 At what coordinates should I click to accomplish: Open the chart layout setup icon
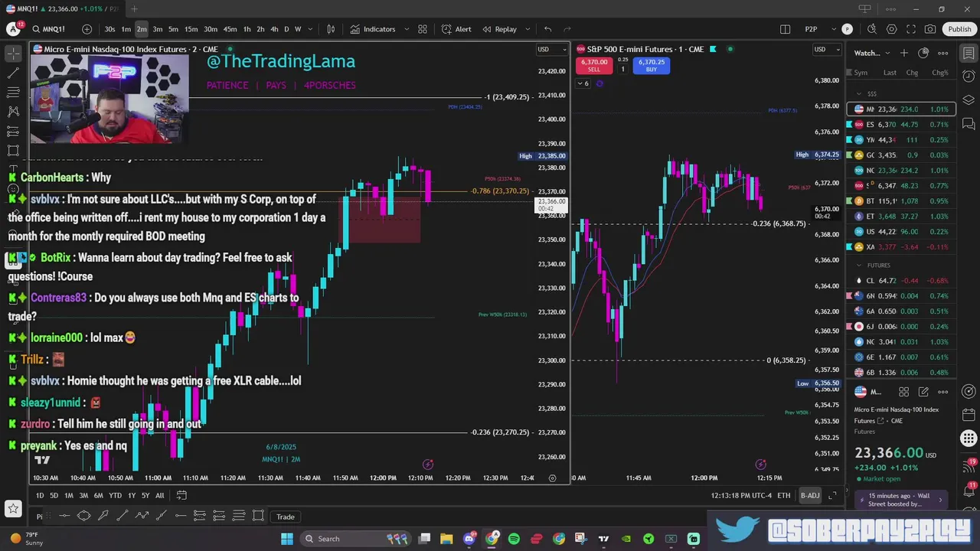coord(785,29)
